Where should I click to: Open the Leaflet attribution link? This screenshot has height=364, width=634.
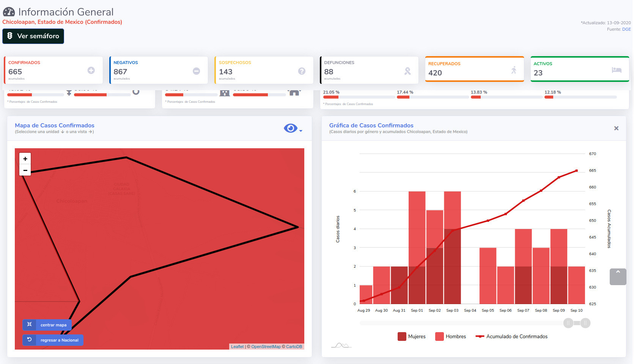pyautogui.click(x=238, y=347)
